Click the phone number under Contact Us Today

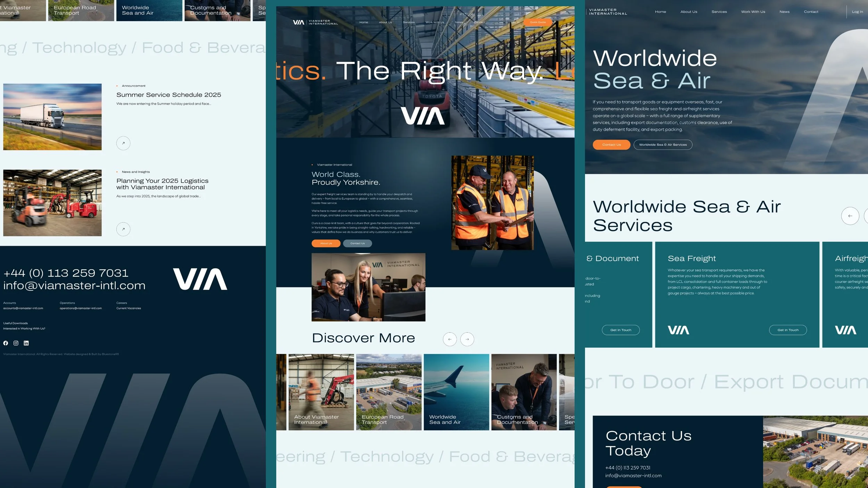tap(628, 468)
